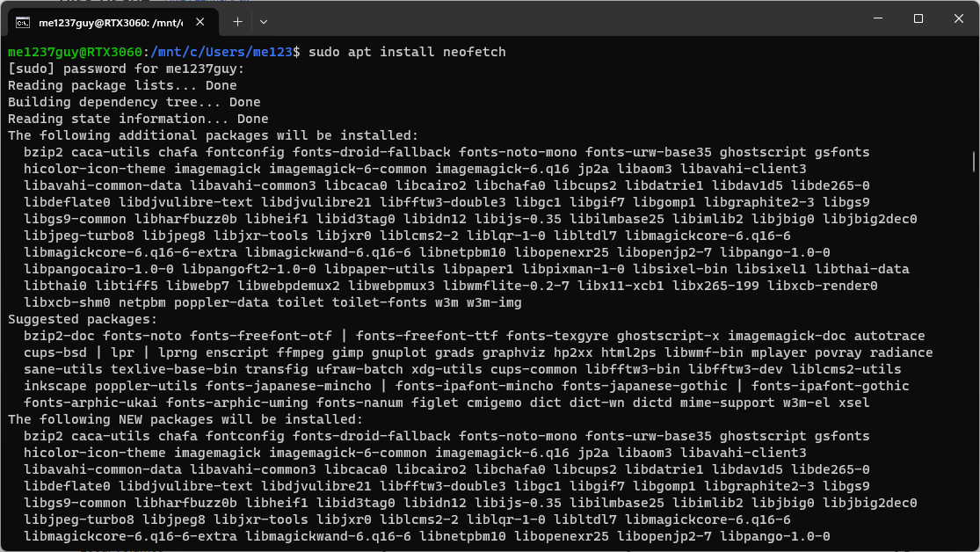Click the Suggested packages: heading line
This screenshot has height=552, width=980.
[83, 319]
